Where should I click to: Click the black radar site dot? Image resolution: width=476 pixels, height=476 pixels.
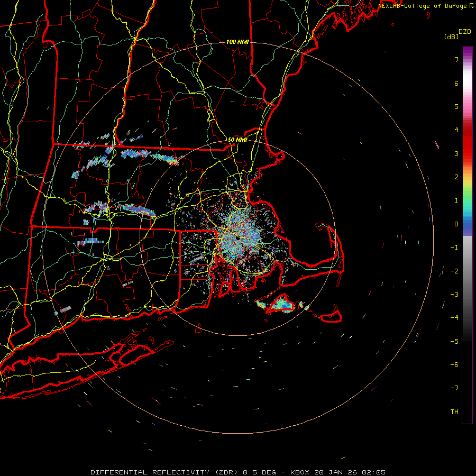click(239, 239)
